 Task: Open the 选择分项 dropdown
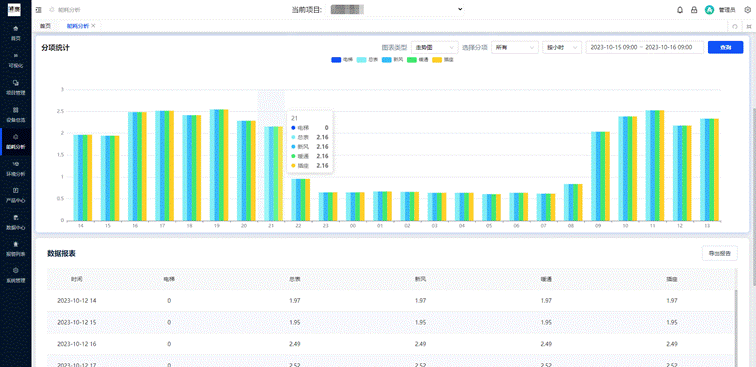click(514, 47)
